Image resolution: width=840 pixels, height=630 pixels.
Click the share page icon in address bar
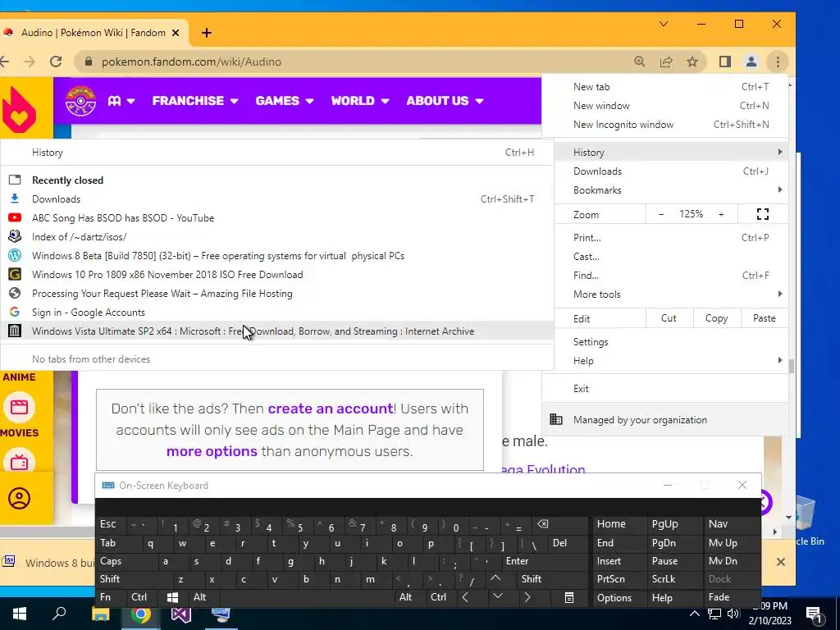pos(666,62)
